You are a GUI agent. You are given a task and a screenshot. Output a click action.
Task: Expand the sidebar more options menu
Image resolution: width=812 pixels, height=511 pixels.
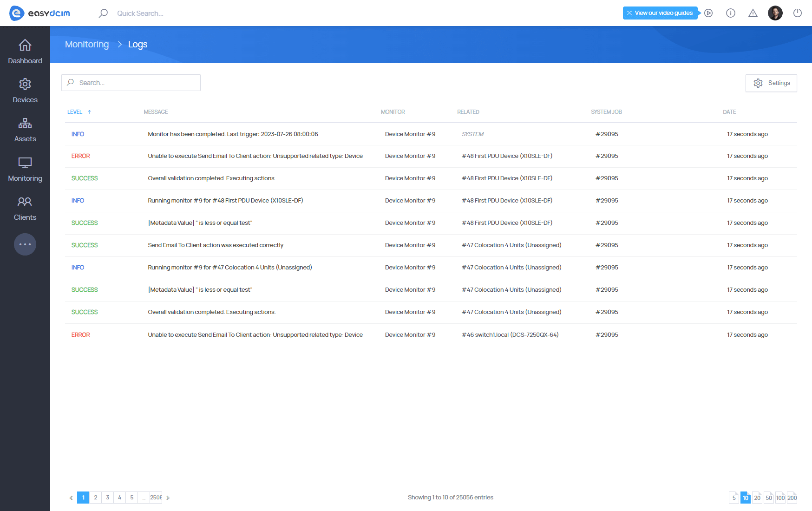25,244
